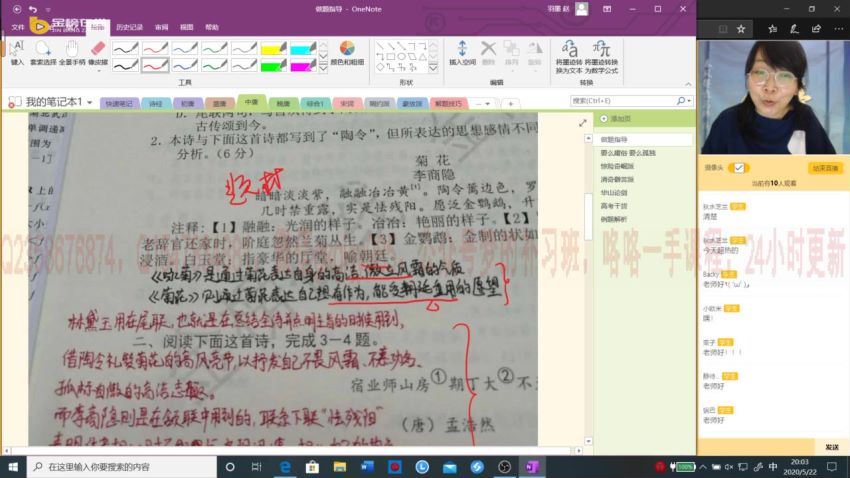
Task: Open favorites list in browser window
Action: pyautogui.click(x=772, y=29)
